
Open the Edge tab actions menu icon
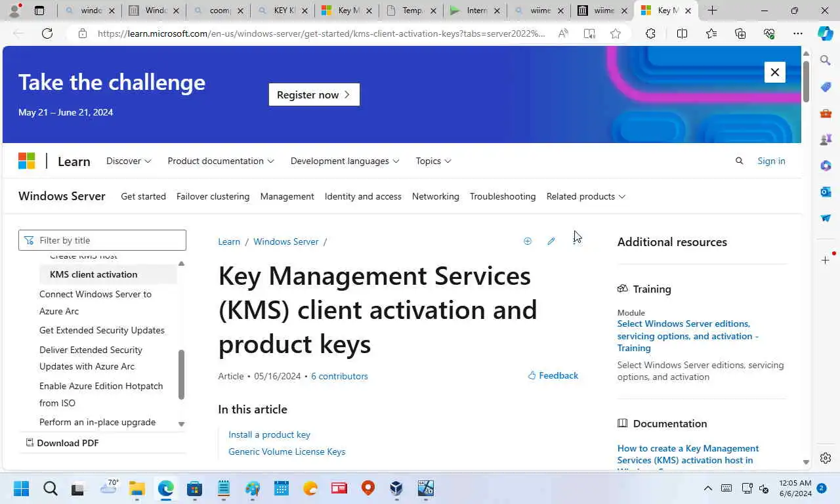click(x=39, y=10)
